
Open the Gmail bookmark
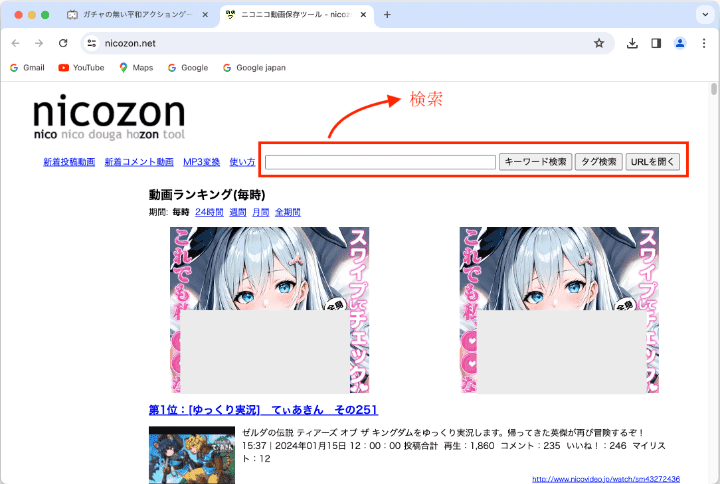(28, 68)
